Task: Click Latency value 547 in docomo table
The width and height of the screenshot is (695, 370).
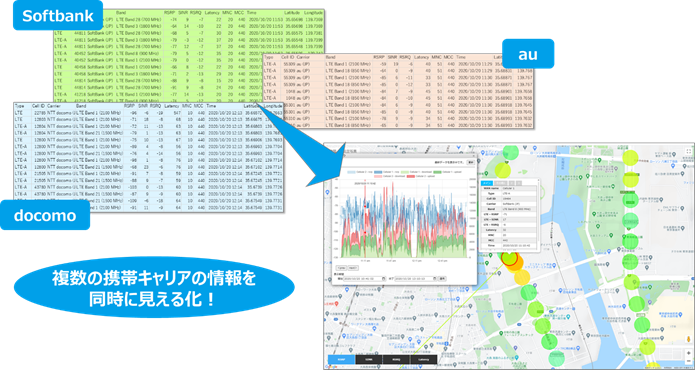Action: [176, 113]
